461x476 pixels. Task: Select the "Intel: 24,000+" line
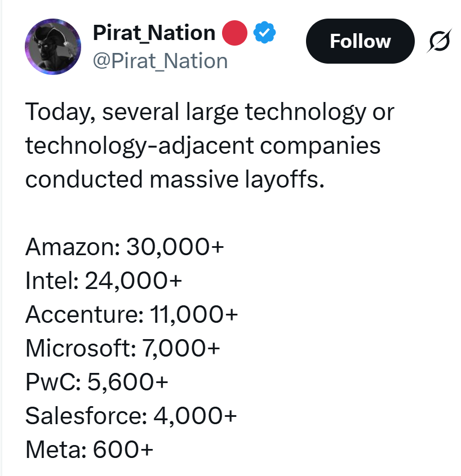104,281
